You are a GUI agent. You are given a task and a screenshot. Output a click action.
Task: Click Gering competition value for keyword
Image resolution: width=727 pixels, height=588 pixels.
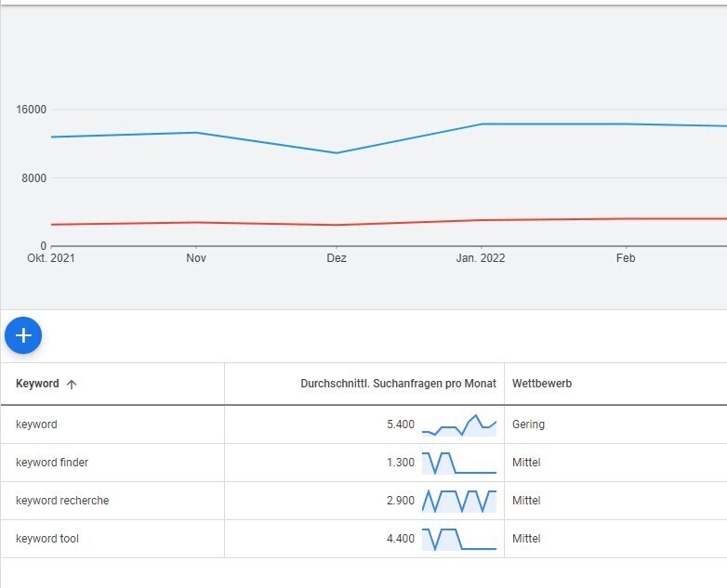coord(528,425)
